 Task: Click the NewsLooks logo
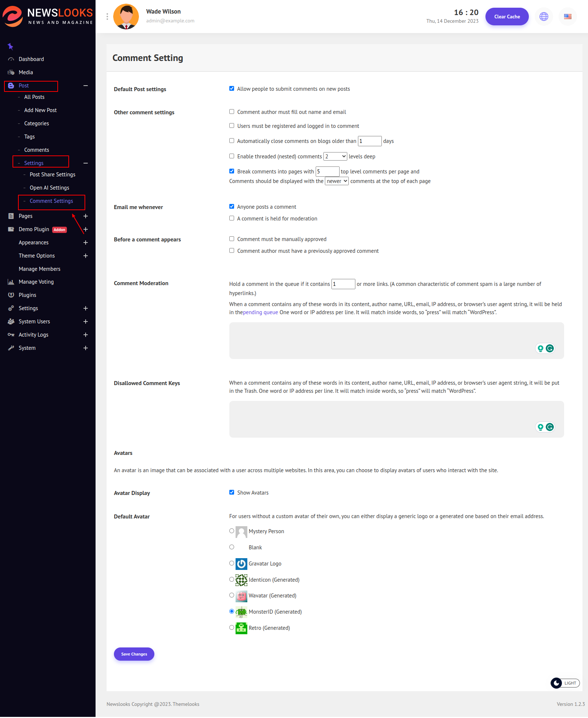(x=48, y=17)
